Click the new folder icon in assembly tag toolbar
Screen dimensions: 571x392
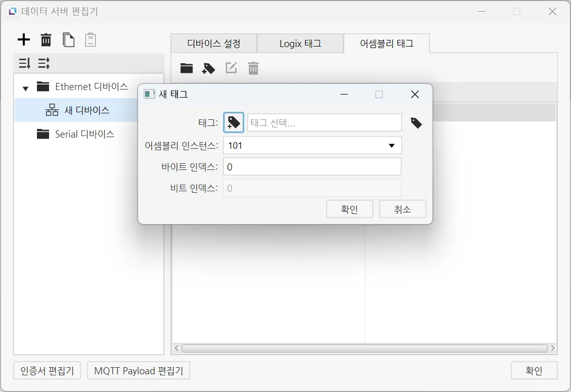(x=187, y=68)
